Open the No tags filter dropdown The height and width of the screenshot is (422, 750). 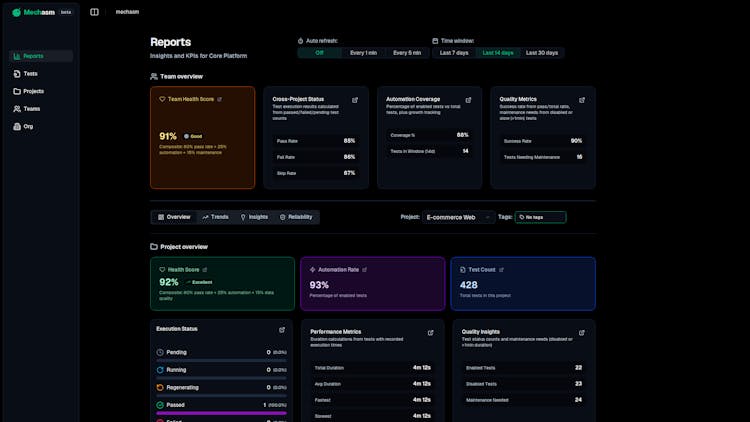pos(540,217)
